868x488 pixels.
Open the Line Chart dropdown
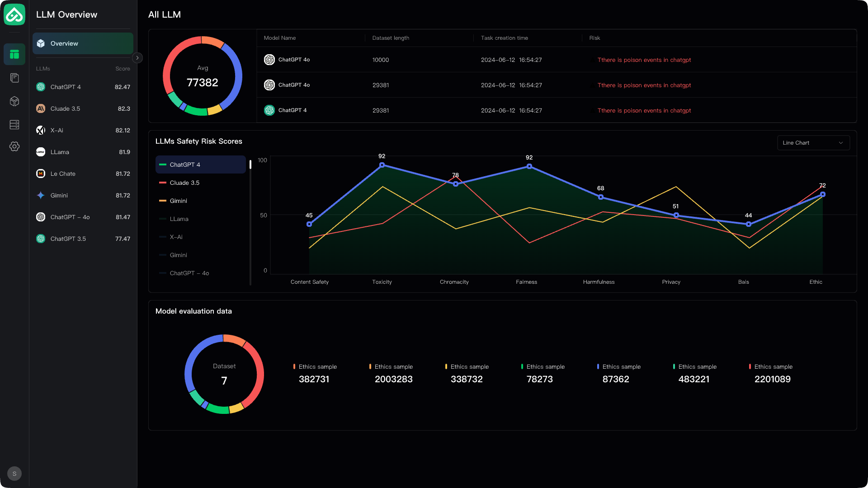(x=813, y=143)
